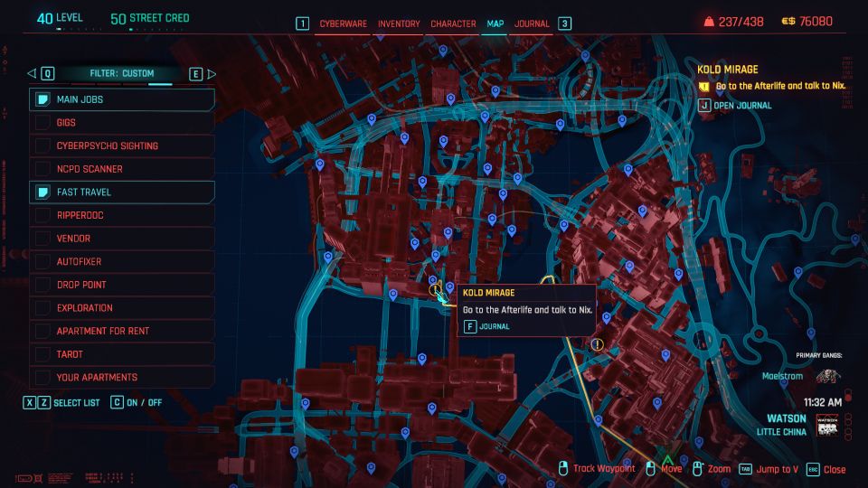Select the Tarot filter row
The image size is (868, 488).
click(122, 354)
